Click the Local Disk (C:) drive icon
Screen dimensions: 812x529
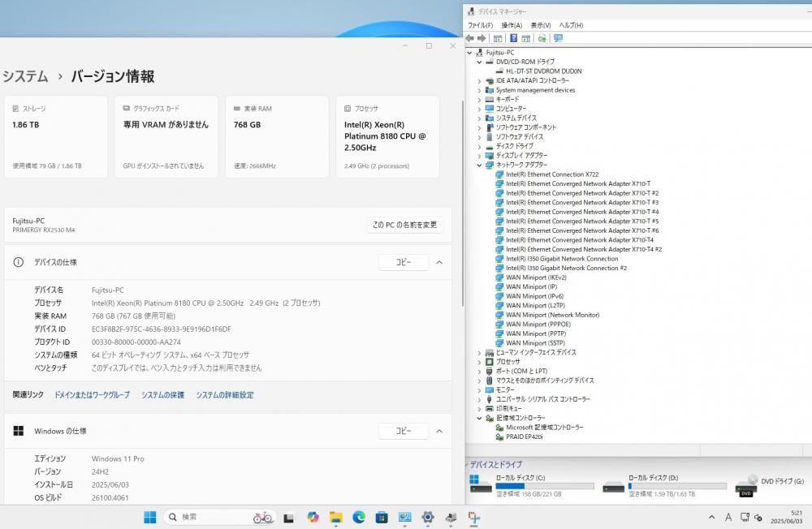coord(480,484)
